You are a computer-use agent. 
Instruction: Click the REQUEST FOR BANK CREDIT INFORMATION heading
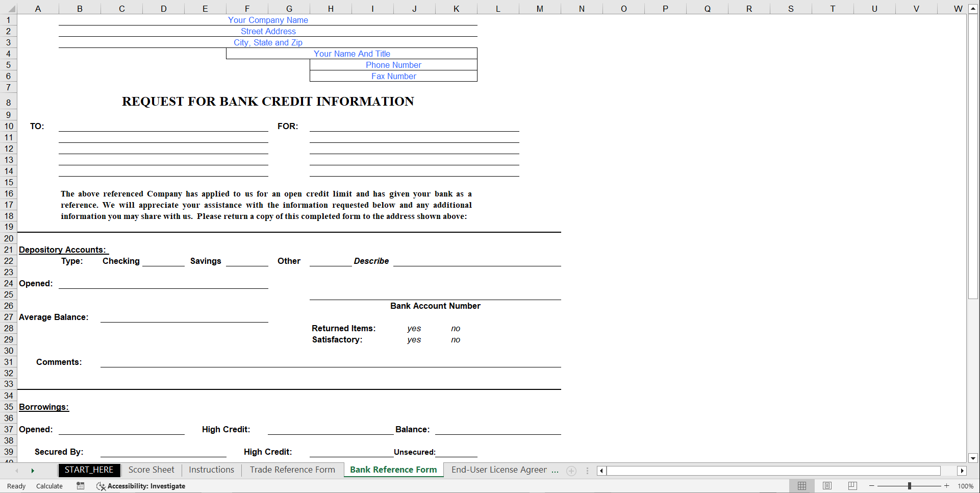coord(268,102)
